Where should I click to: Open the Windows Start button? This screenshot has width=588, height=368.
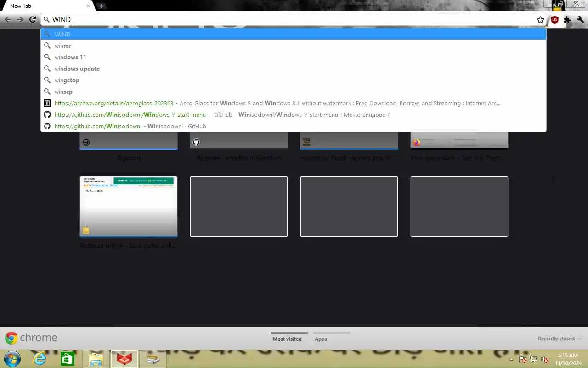click(x=12, y=359)
